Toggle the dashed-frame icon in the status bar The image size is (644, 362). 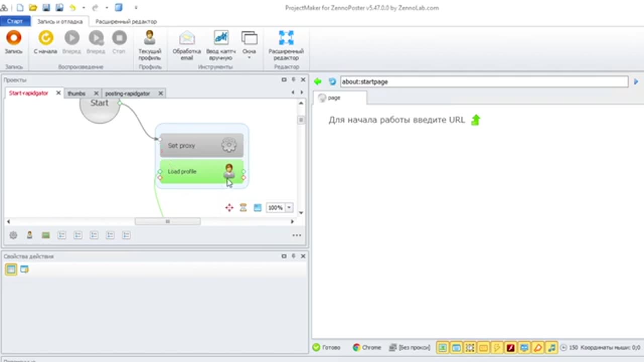[469, 347]
